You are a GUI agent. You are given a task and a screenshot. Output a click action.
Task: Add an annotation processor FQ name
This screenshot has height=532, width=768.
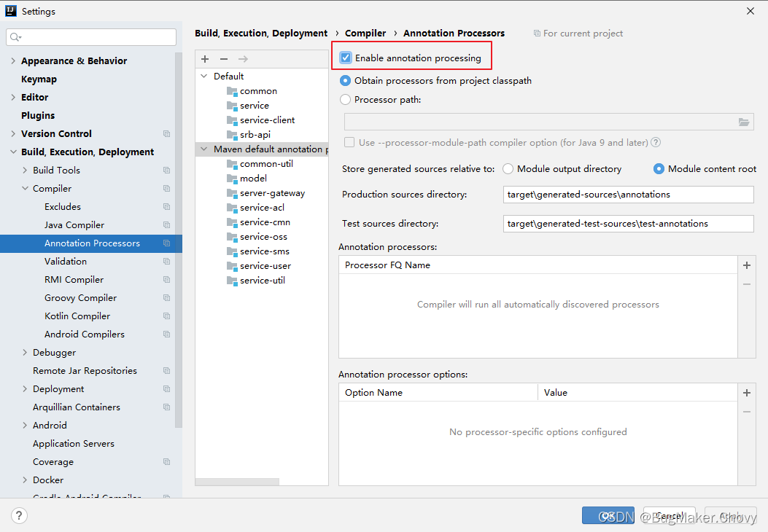point(746,265)
